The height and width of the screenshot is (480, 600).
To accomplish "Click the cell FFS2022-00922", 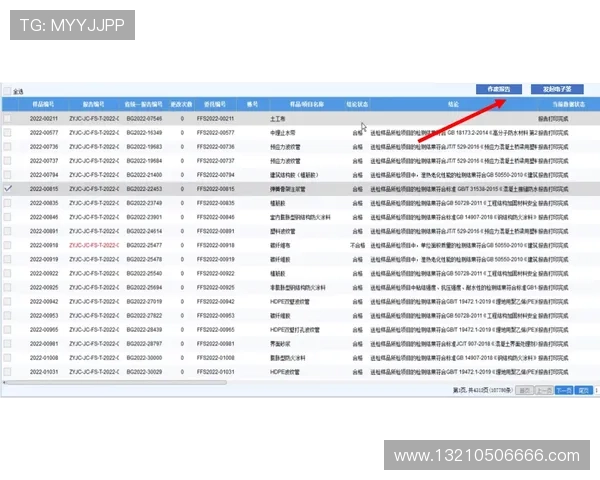I will 215,273.
